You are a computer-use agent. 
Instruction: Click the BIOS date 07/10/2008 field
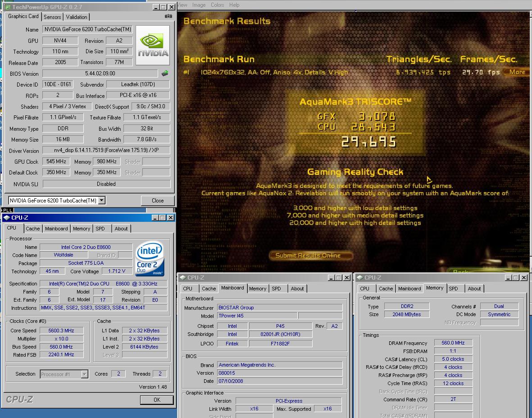[x=280, y=381]
